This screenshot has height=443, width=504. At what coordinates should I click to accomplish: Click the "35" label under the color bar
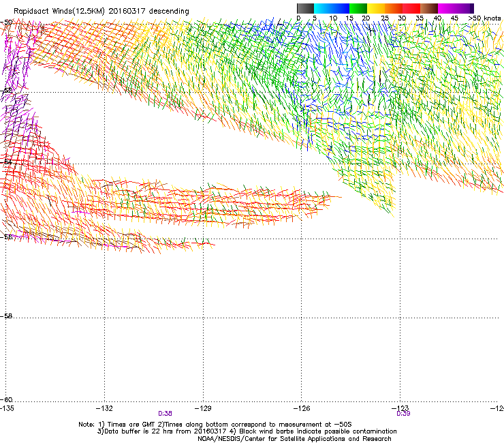(x=420, y=18)
